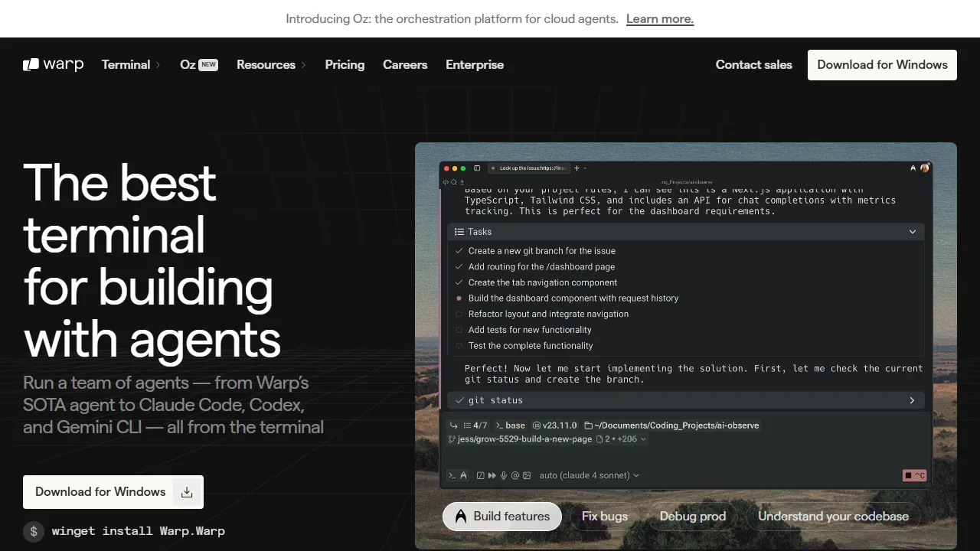Collapse the Tasks panel chevron
This screenshot has width=980, height=551.
(912, 232)
